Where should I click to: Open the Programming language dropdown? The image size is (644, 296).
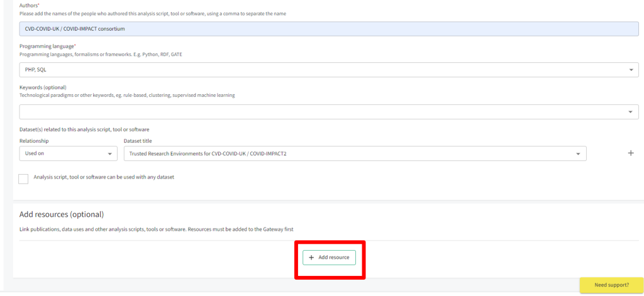click(x=329, y=70)
